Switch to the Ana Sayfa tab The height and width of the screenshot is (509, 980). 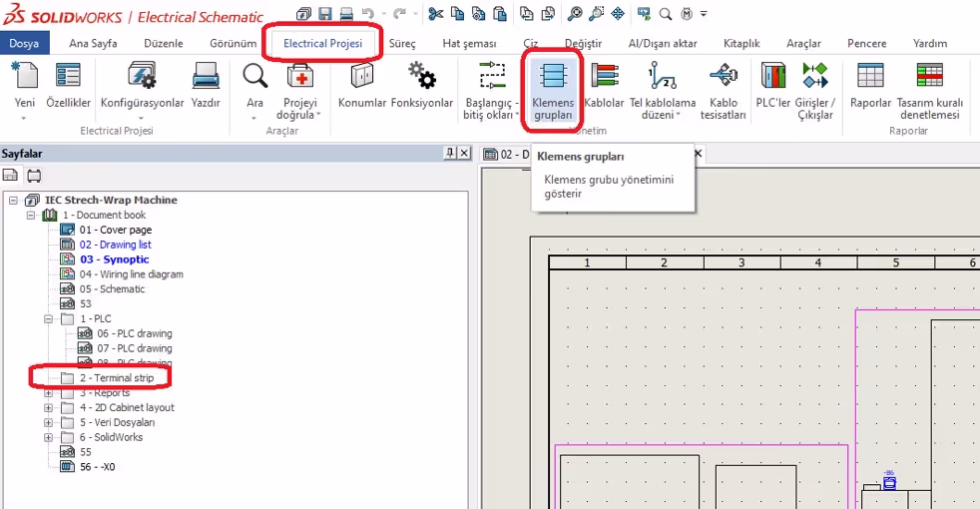(93, 43)
